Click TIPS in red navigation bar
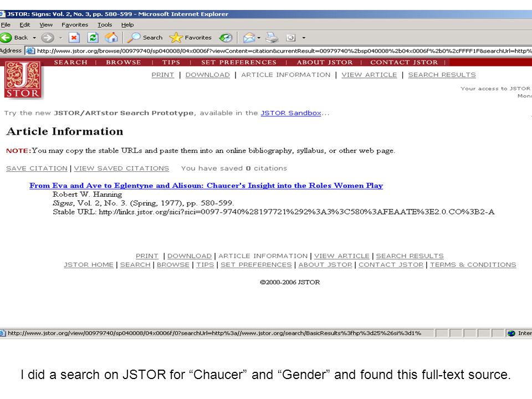This screenshot has height=399, width=532. point(171,63)
